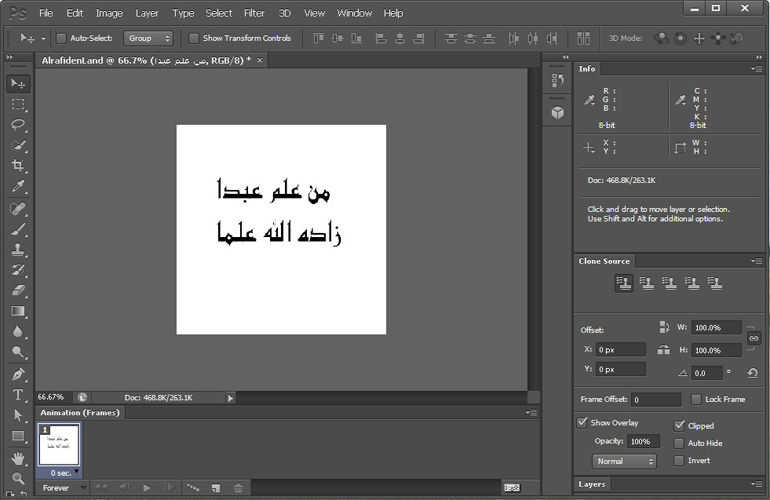Select the Crop tool

pyautogui.click(x=18, y=166)
